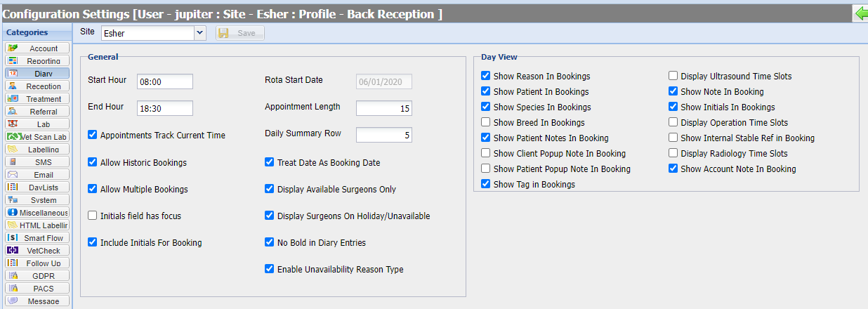Open the Miscellaneous category

coord(38,213)
